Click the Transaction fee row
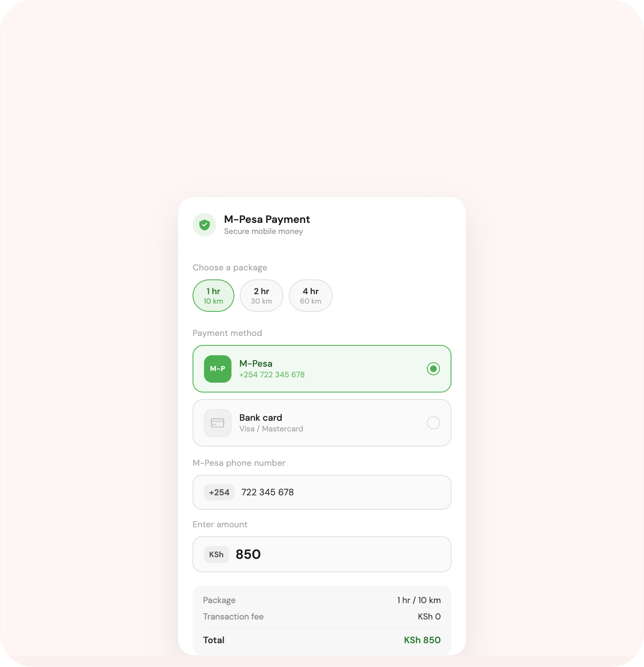 322,617
